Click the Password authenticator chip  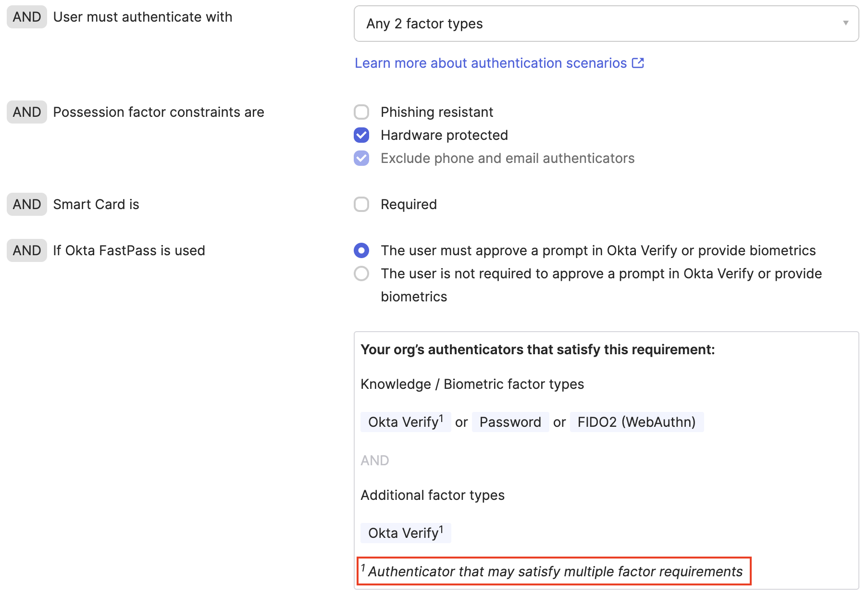[510, 422]
